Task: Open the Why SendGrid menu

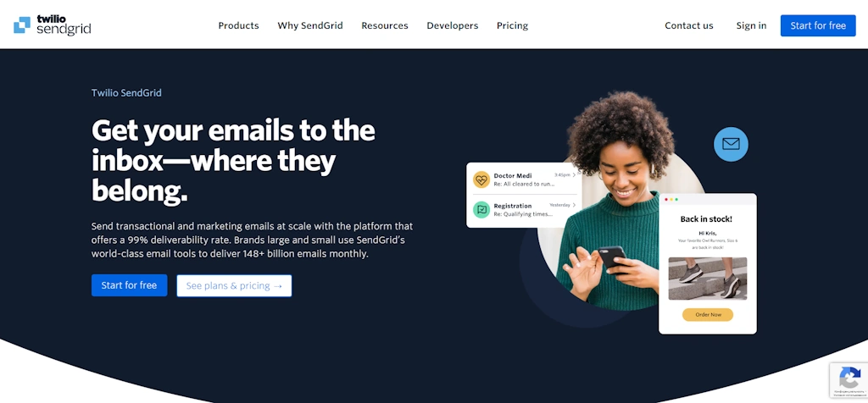Action: (x=310, y=25)
